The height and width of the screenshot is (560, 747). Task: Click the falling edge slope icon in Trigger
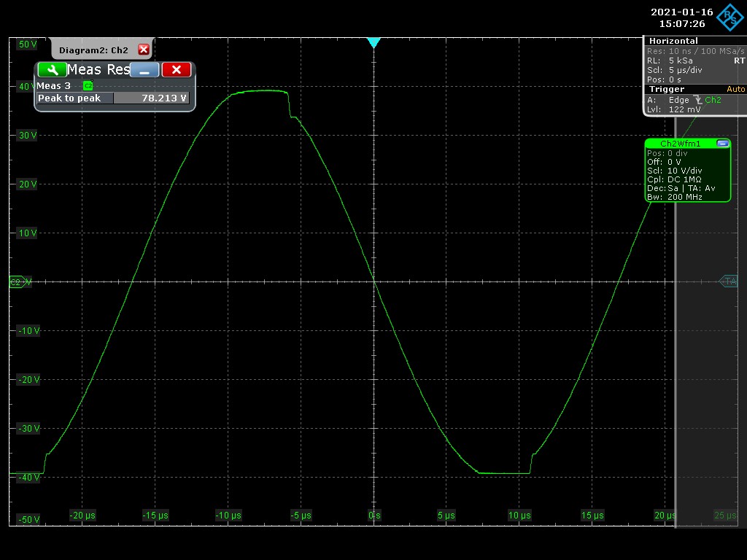pyautogui.click(x=697, y=100)
